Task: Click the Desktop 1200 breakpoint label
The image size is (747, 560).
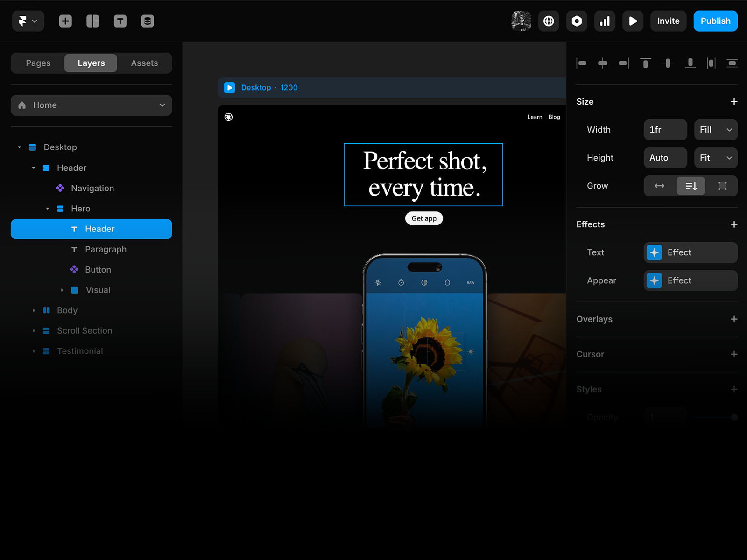Action: coord(269,88)
